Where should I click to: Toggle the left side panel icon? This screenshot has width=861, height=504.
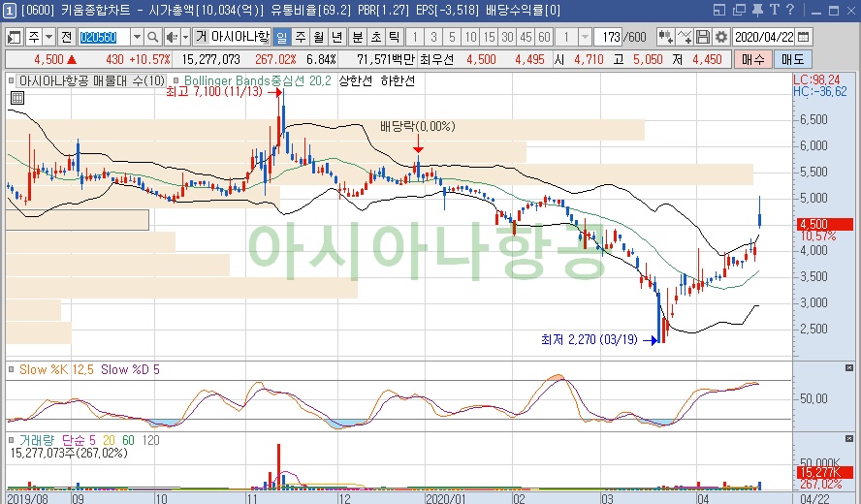14,38
